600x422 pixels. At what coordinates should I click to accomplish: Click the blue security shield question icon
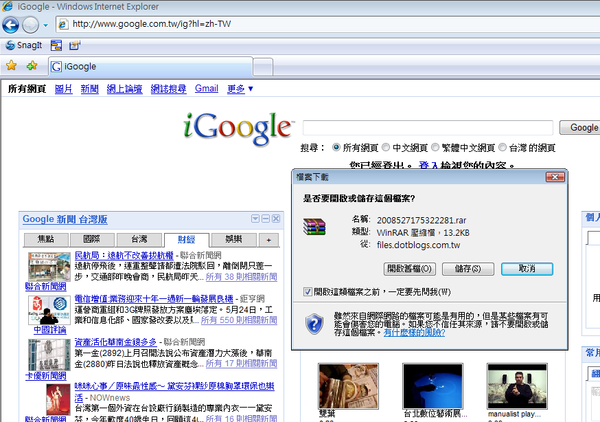315,324
